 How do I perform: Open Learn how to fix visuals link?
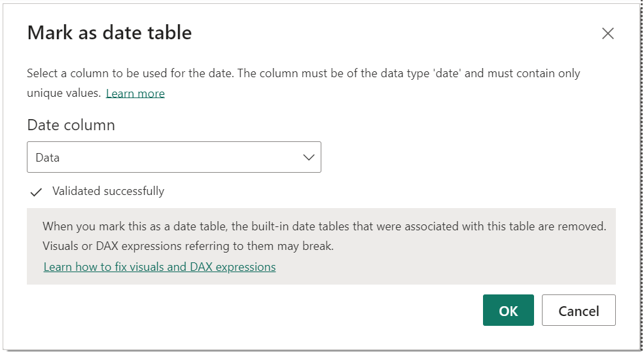click(159, 267)
